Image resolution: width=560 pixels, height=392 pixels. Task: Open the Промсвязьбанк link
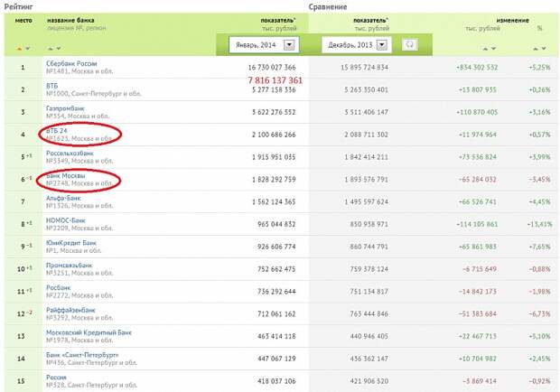(x=69, y=266)
